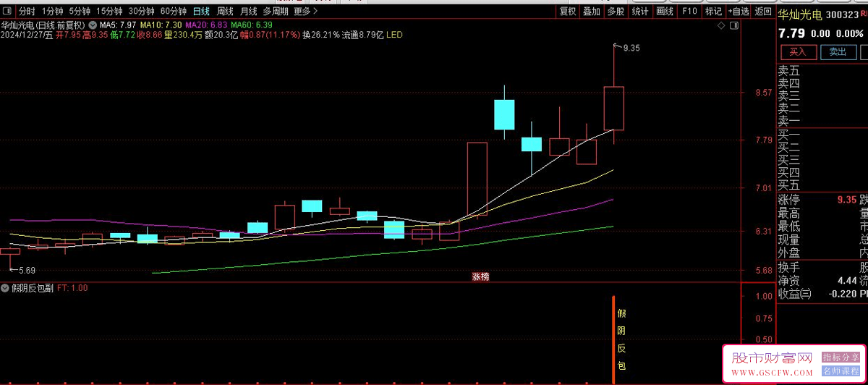
Task: Select the 5分钟 period tab
Action: coord(80,11)
